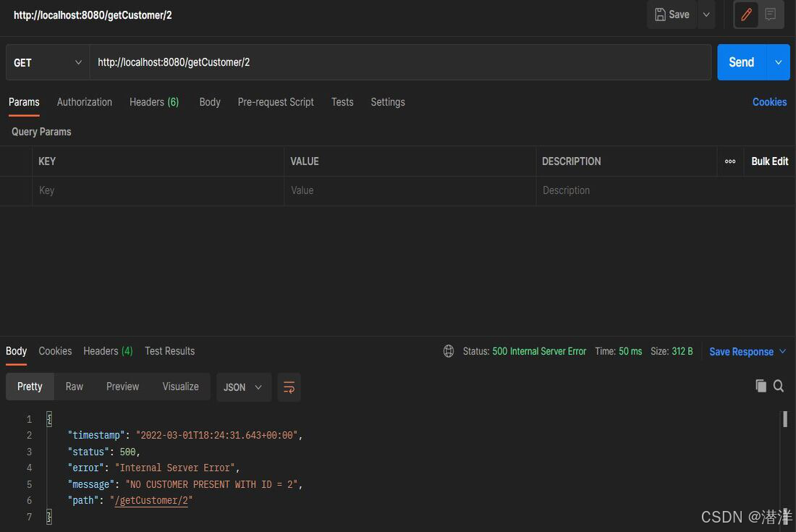796x532 pixels.
Task: Switch to Visualize response view
Action: (180, 387)
